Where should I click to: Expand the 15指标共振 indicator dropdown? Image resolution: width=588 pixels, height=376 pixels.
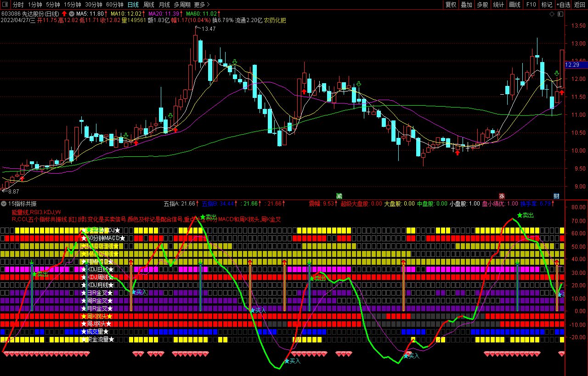(x=4, y=203)
